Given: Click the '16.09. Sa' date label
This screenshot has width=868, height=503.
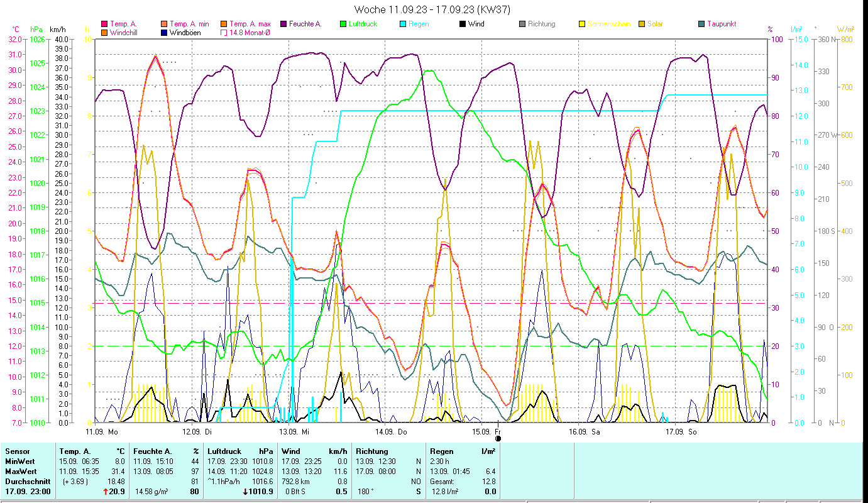Looking at the screenshot, I should [584, 432].
